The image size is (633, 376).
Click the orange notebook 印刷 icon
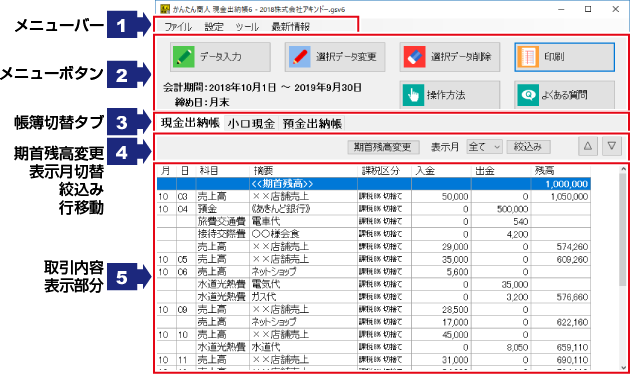pos(528,57)
